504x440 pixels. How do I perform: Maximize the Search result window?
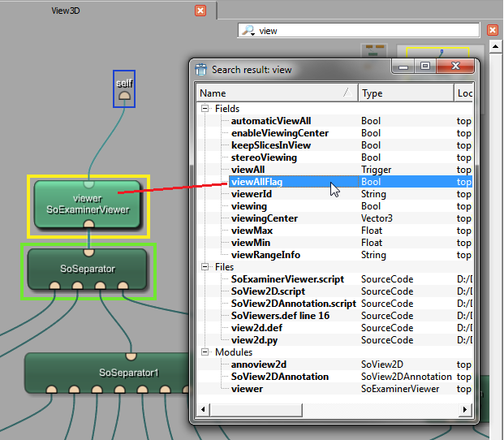424,67
